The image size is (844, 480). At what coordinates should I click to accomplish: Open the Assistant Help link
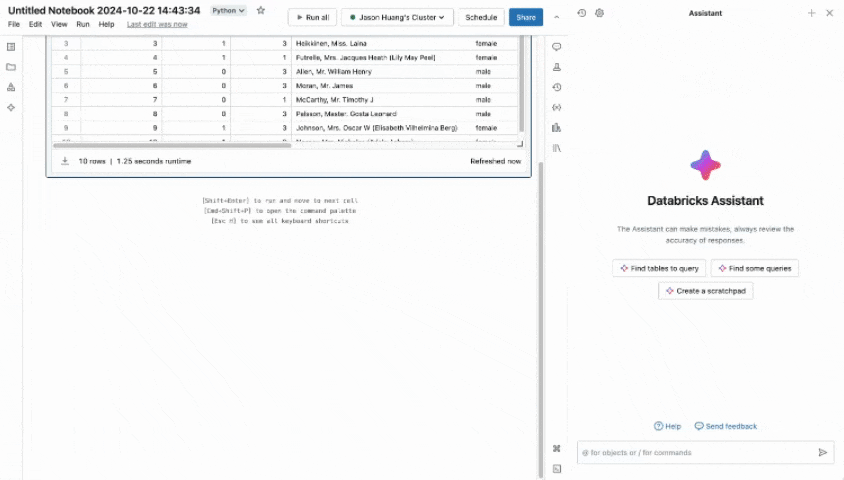(x=667, y=426)
